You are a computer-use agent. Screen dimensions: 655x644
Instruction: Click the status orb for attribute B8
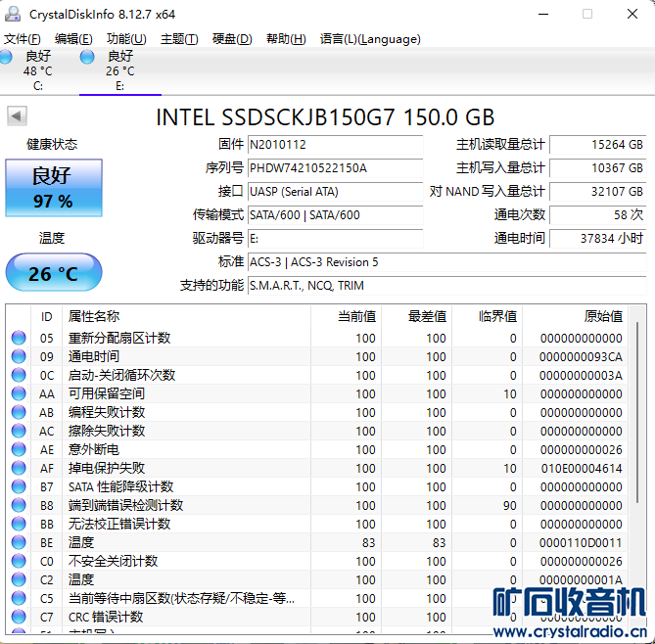pos(19,505)
